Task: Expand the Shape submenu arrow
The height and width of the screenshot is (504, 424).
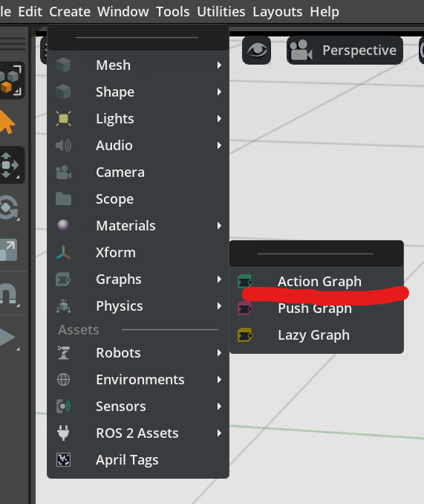Action: [219, 92]
